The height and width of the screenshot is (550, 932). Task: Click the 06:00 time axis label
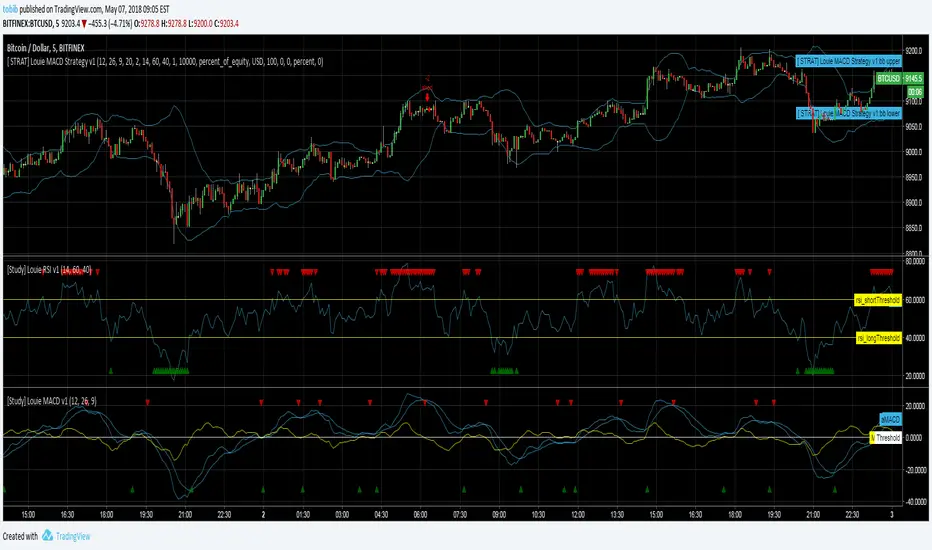420,515
